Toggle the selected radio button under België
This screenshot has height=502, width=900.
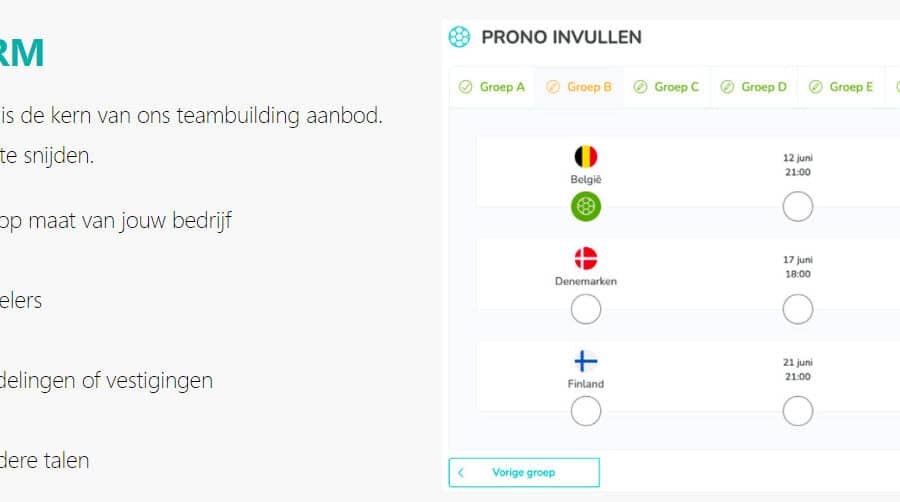pos(586,207)
